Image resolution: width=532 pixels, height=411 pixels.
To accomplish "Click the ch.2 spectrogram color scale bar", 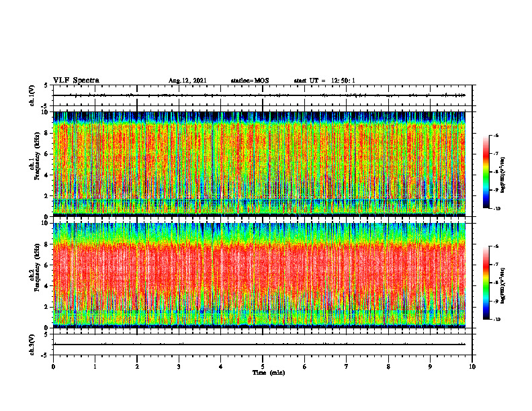I will pyautogui.click(x=486, y=283).
